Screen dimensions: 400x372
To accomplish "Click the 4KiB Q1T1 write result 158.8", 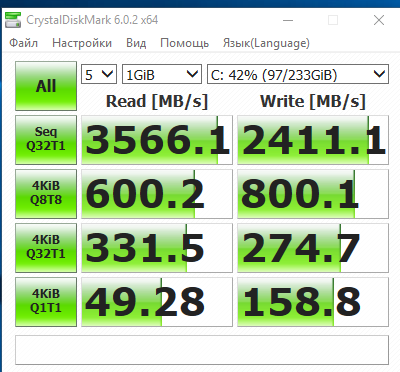I will (313, 302).
